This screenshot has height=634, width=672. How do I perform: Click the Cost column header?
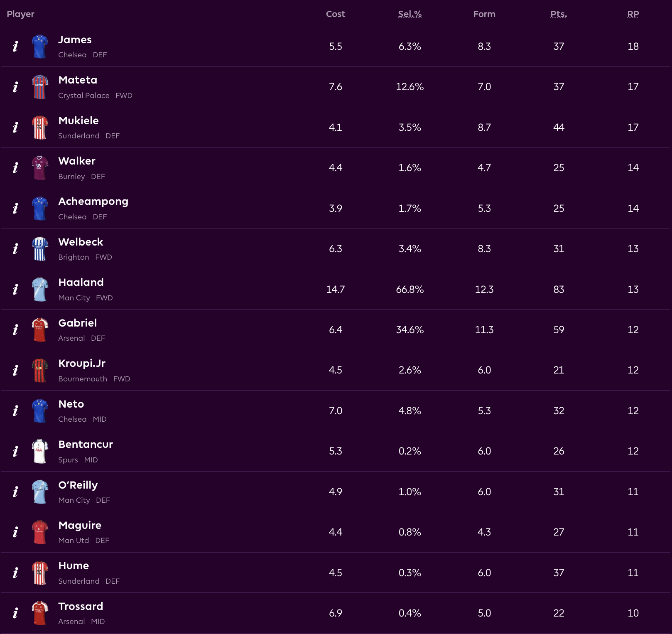tap(335, 14)
